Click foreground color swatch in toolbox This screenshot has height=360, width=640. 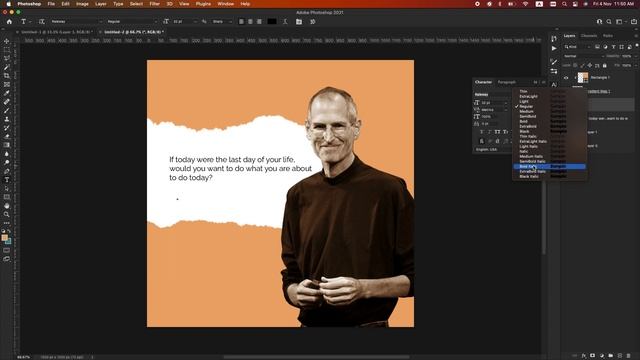point(4,238)
